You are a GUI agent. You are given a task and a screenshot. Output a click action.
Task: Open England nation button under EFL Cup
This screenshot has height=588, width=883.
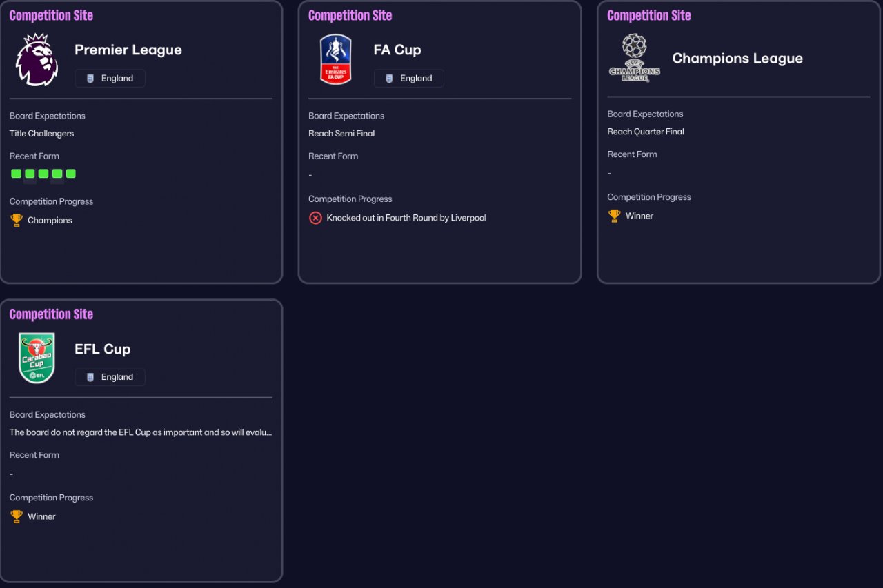click(x=110, y=377)
